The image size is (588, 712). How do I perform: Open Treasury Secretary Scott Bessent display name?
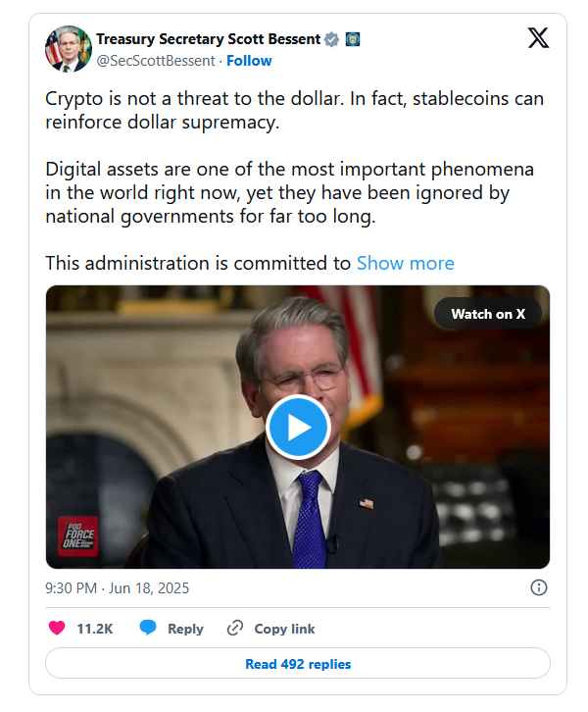208,39
